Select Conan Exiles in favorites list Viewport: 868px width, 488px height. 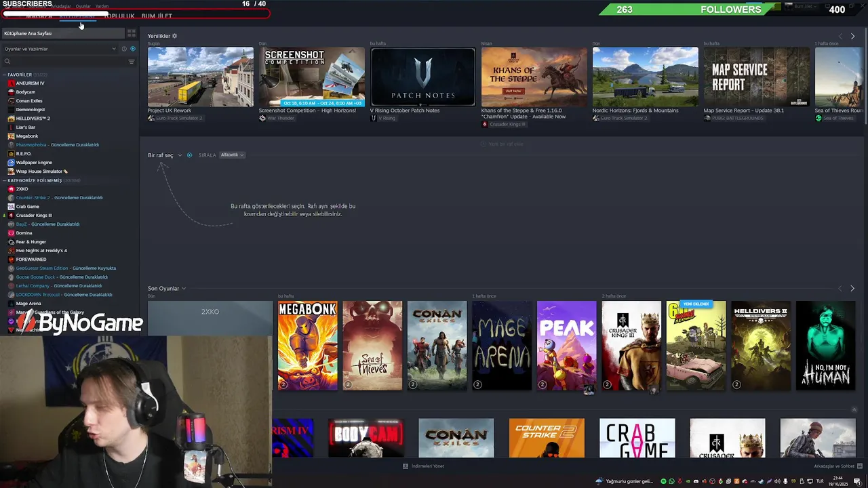coord(29,101)
